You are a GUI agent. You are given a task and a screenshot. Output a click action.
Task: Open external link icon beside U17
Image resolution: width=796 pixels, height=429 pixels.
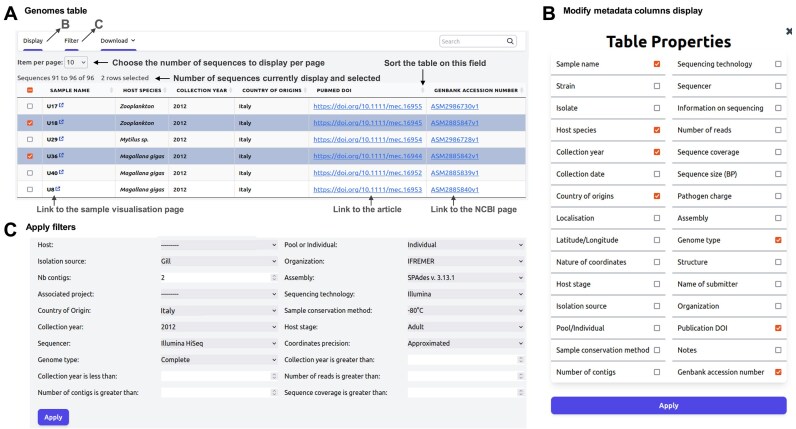tap(61, 106)
